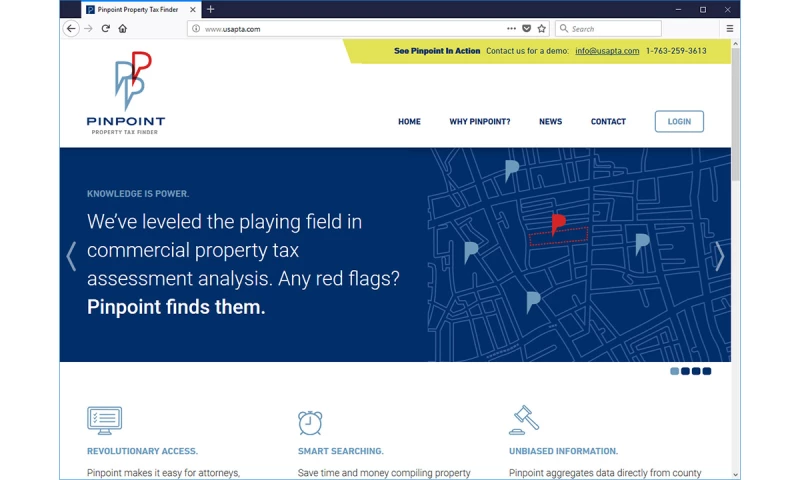Click the scrollbar up arrow
The height and width of the screenshot is (480, 800).
tap(735, 44)
